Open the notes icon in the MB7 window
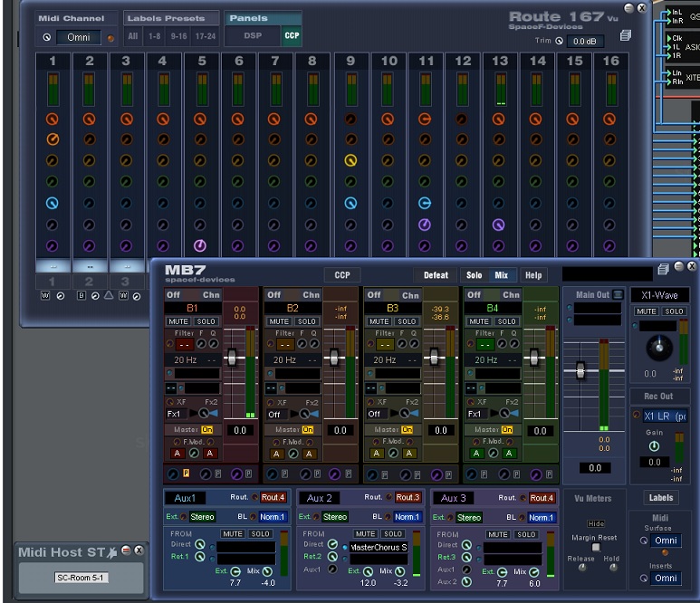 664,269
